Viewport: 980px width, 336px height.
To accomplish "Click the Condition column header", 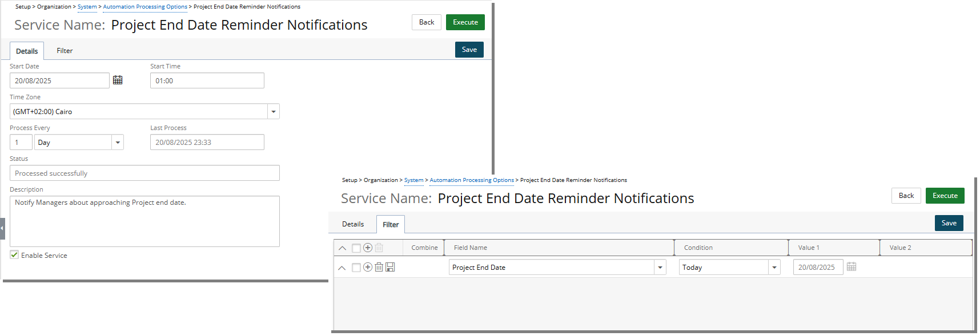I will (732, 248).
